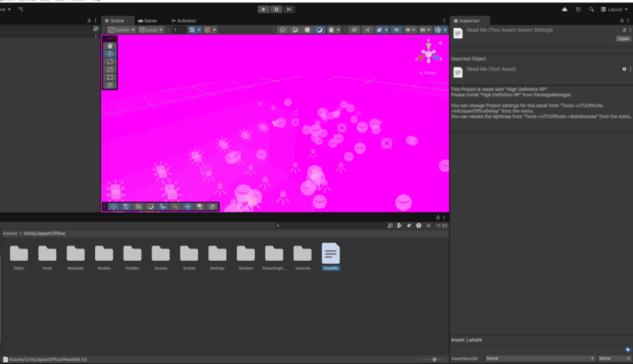Select the combined Transform tool

point(110,85)
